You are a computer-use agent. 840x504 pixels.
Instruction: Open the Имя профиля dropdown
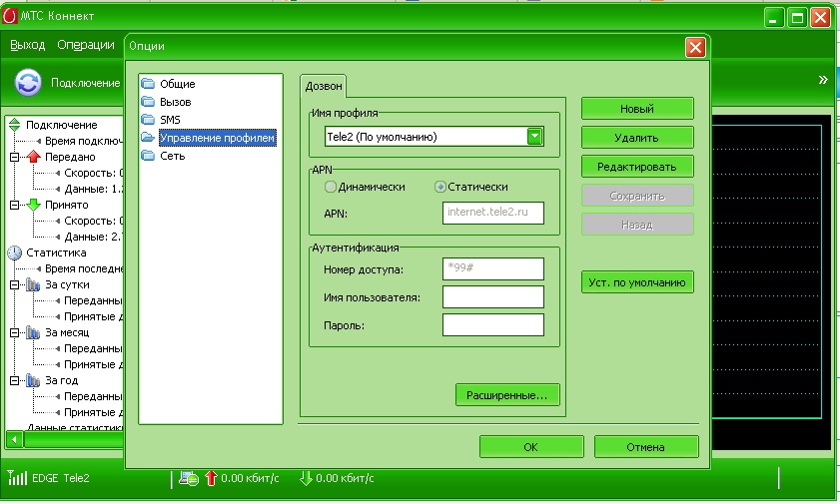534,137
